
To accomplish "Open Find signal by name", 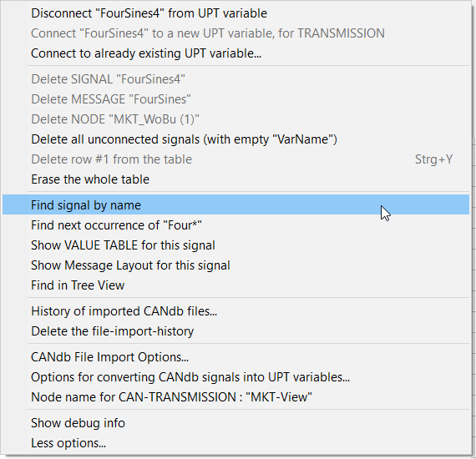I will pyautogui.click(x=235, y=205).
